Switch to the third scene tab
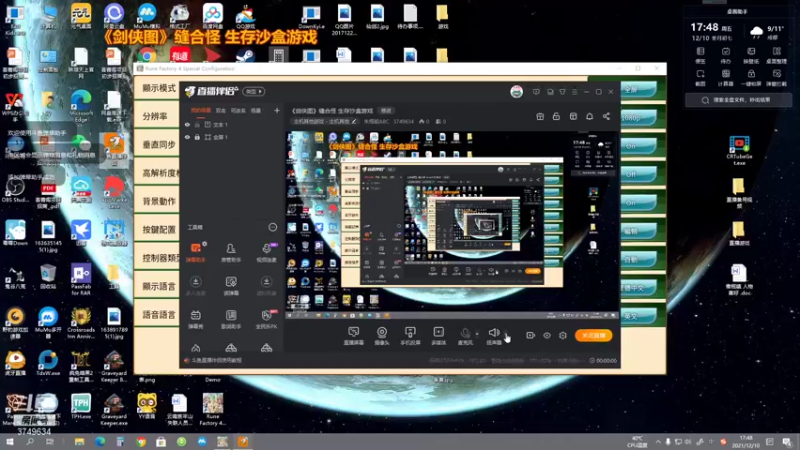 click(238, 110)
